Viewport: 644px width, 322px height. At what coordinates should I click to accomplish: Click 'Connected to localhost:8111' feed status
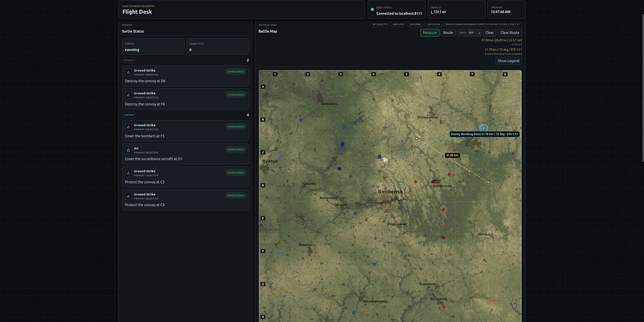pos(399,14)
